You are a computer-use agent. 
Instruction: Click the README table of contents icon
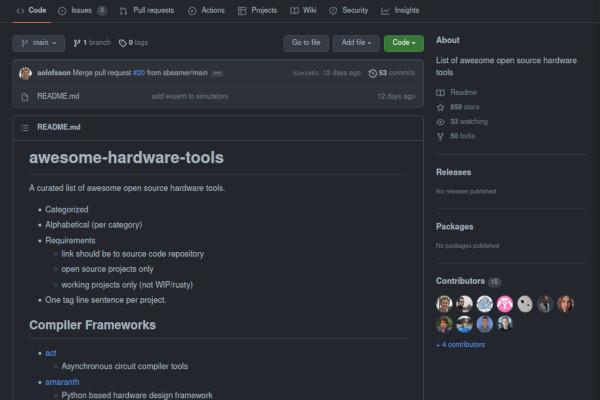[x=25, y=127]
